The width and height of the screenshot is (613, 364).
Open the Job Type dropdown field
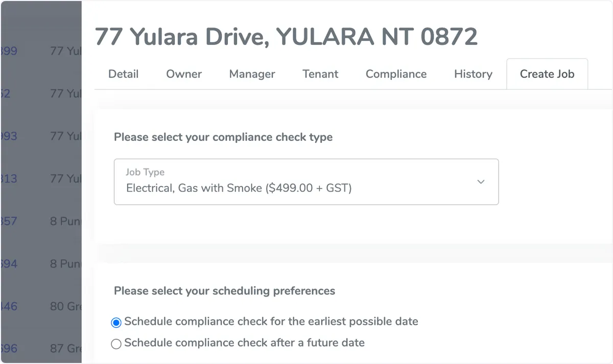[305, 182]
